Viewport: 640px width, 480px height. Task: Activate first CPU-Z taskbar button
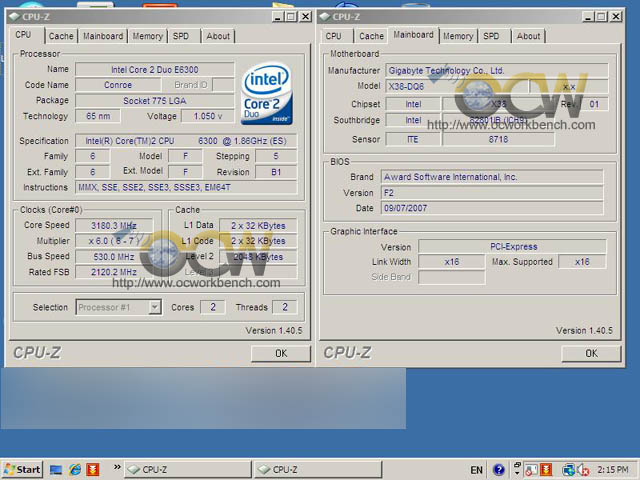coord(188,470)
